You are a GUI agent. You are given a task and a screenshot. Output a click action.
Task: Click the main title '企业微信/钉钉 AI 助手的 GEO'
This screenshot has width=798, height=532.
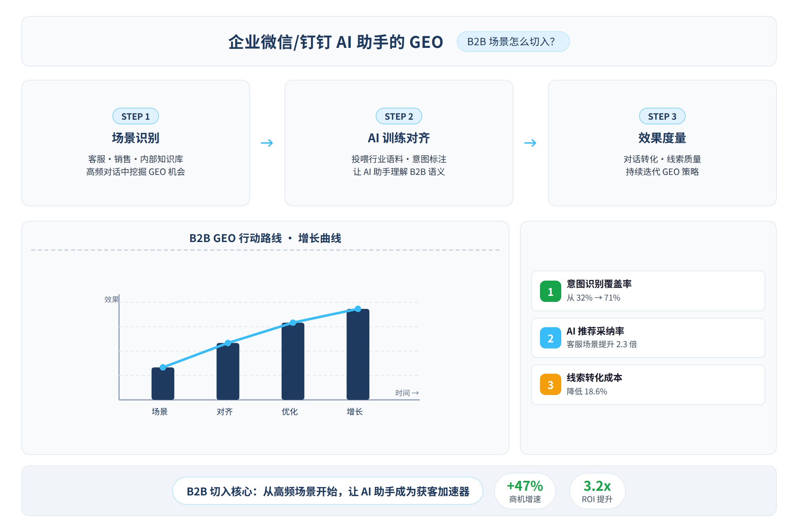click(x=336, y=42)
